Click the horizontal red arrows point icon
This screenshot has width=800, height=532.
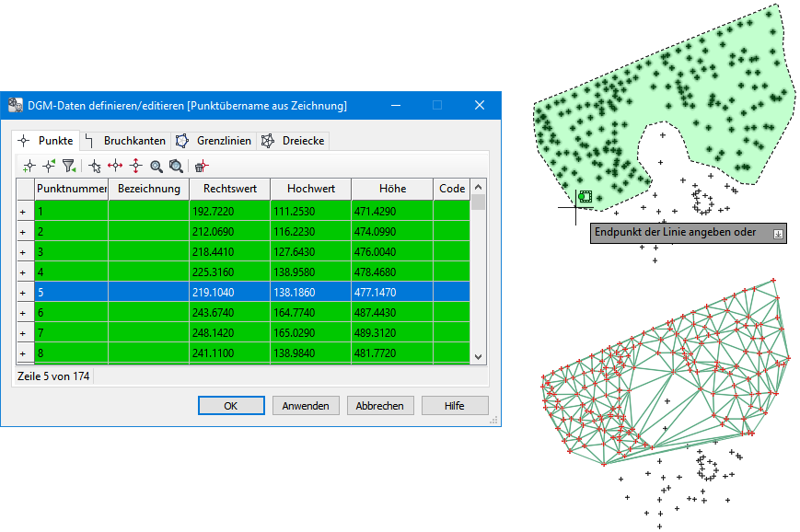pyautogui.click(x=115, y=166)
